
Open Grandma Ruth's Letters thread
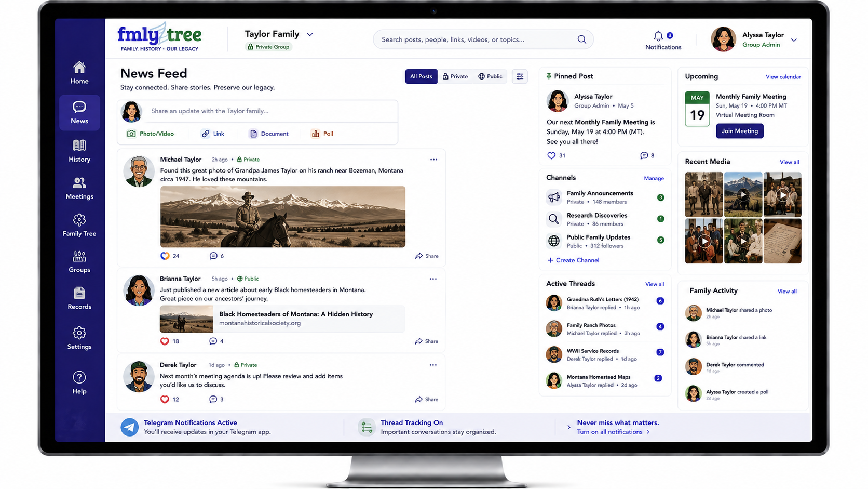tap(605, 303)
